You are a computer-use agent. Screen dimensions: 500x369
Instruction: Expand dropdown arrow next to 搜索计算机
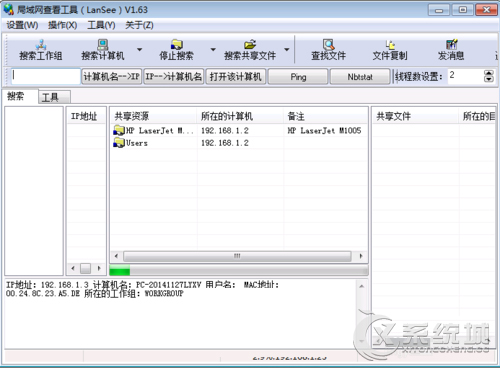pos(139,49)
